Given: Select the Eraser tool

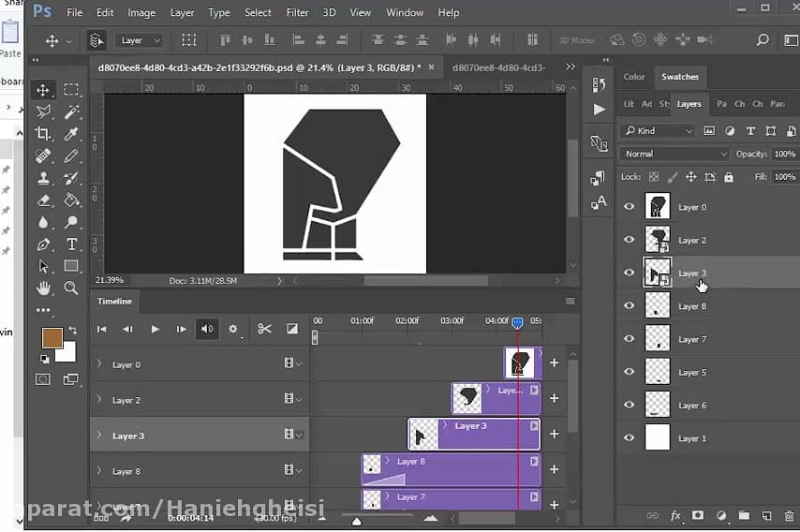Looking at the screenshot, I should (x=43, y=200).
